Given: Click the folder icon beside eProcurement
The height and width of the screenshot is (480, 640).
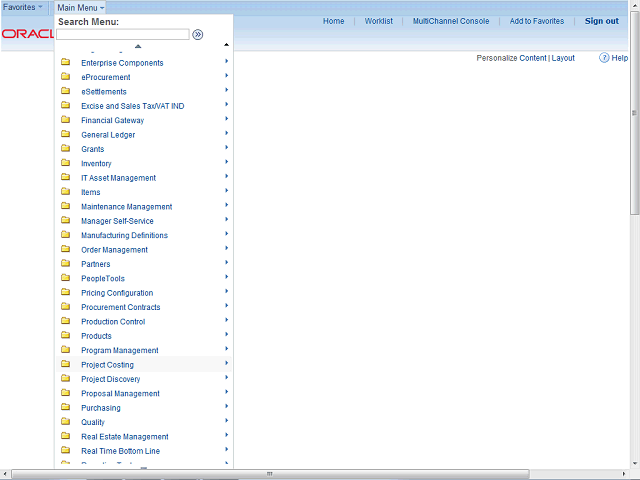Looking at the screenshot, I should point(65,77).
